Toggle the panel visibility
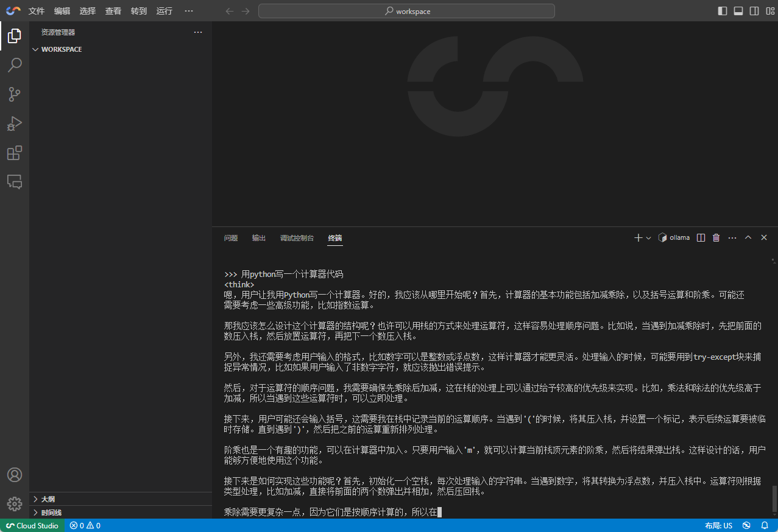The image size is (778, 532). point(738,10)
